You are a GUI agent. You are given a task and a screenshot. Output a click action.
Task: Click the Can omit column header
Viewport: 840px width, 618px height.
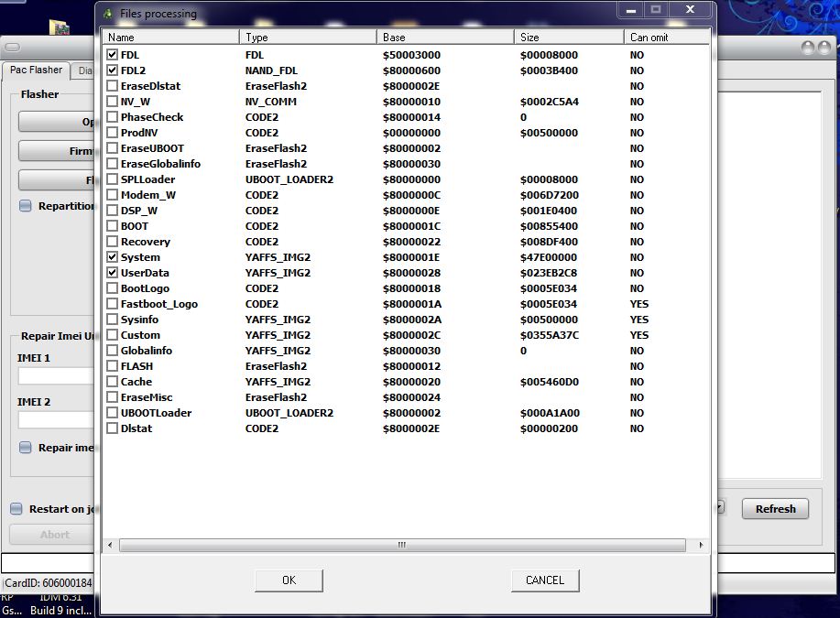(667, 37)
